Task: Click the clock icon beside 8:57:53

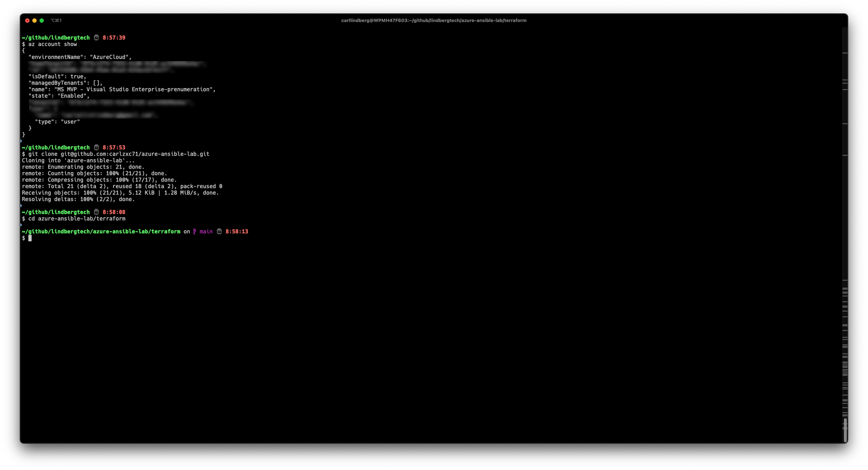Action: click(x=96, y=147)
